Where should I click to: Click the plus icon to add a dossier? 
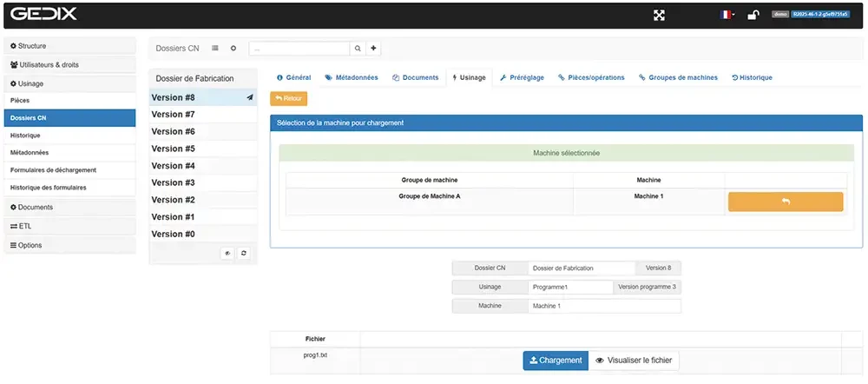373,49
